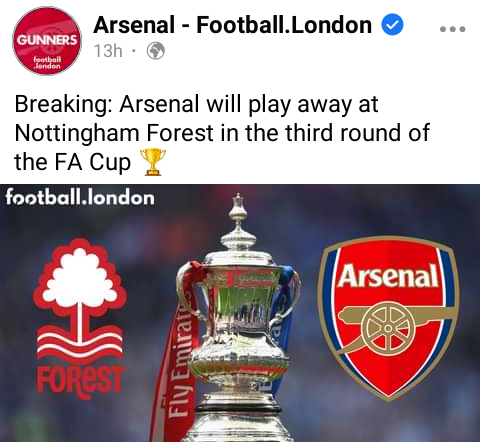480x442 pixels.
Task: Click the trophy emoji in post text
Action: 153,162
